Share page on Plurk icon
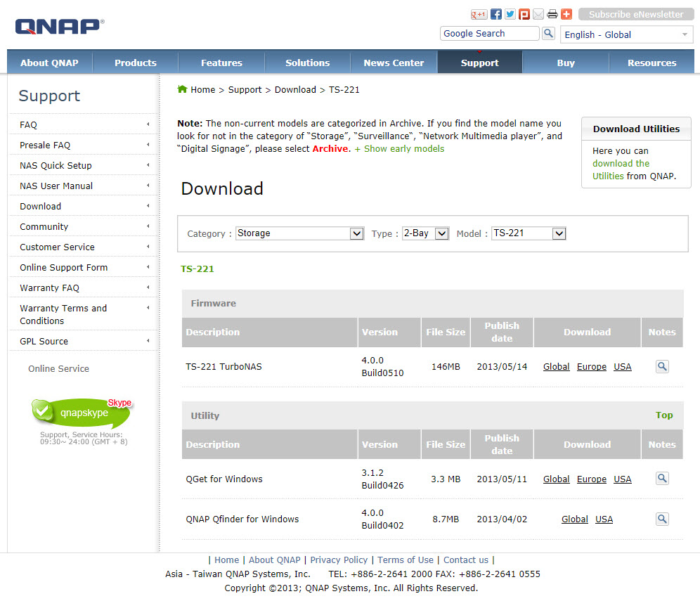Screen dimensions: 700x601 (524, 14)
